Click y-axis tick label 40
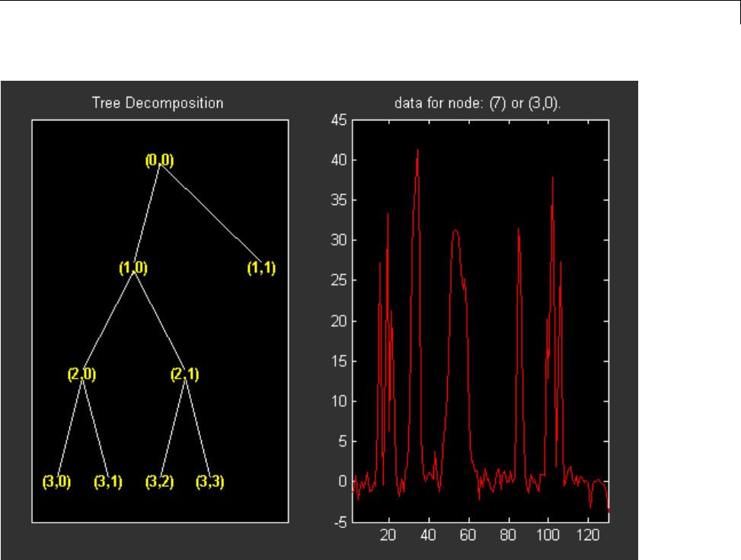741x560 pixels. [x=339, y=160]
